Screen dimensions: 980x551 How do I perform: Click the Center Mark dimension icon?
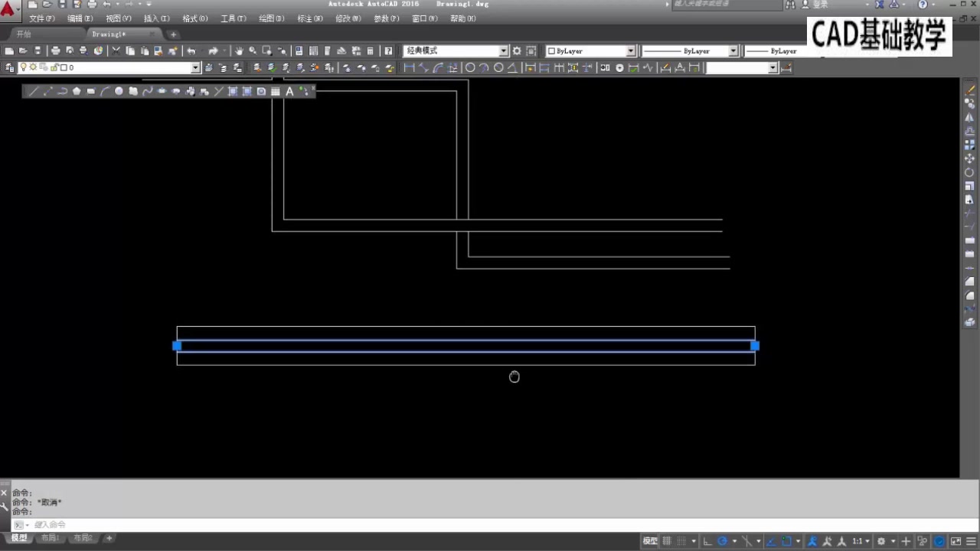(620, 67)
